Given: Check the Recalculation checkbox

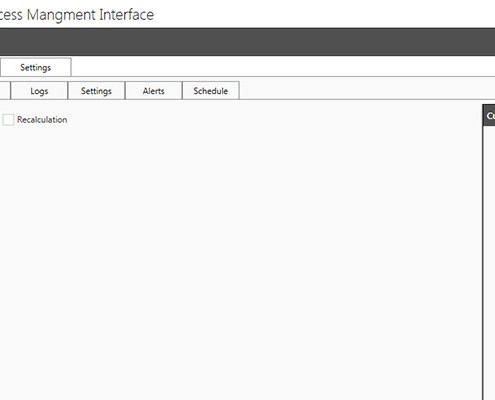Looking at the screenshot, I should [8, 119].
